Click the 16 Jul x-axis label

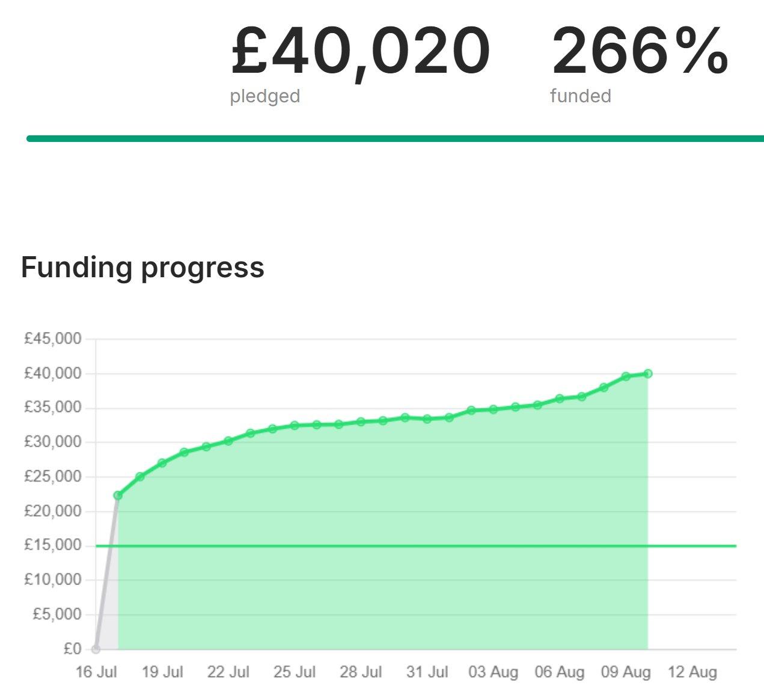96,672
